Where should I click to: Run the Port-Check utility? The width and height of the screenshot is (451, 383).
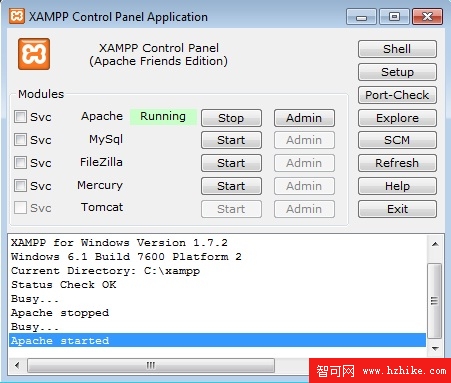point(397,95)
